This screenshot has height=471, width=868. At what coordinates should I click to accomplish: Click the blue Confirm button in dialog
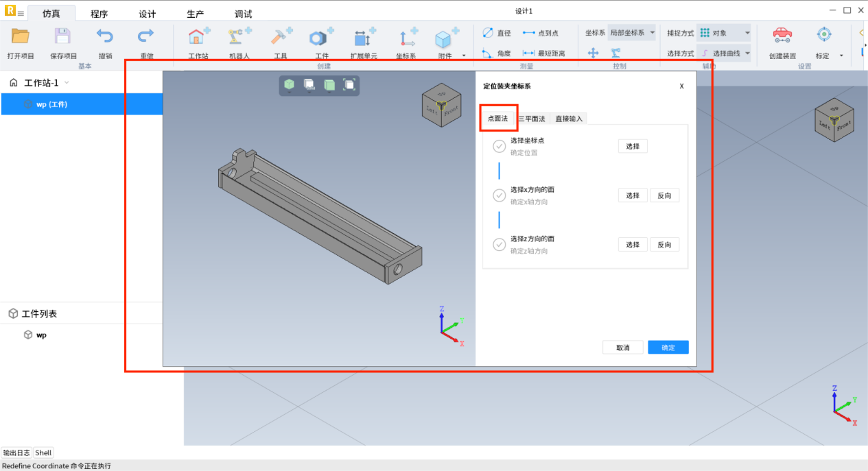point(668,348)
